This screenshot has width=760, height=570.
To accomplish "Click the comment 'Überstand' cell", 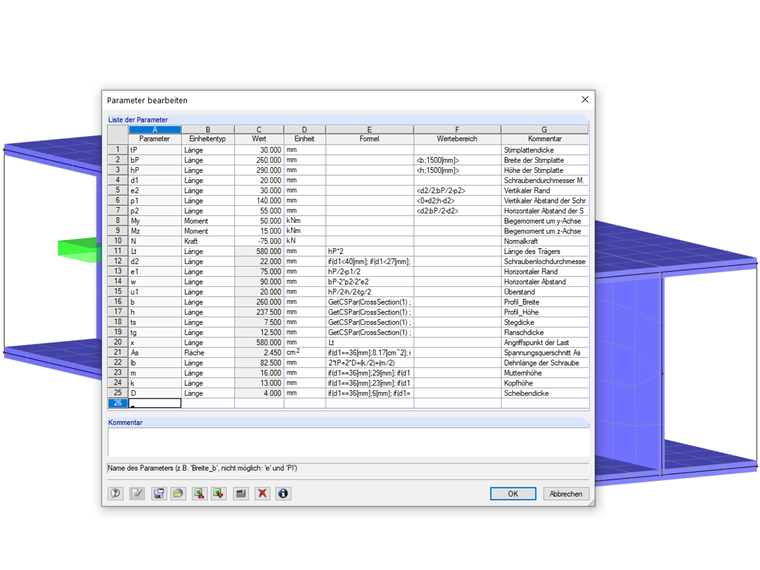I will (x=545, y=292).
